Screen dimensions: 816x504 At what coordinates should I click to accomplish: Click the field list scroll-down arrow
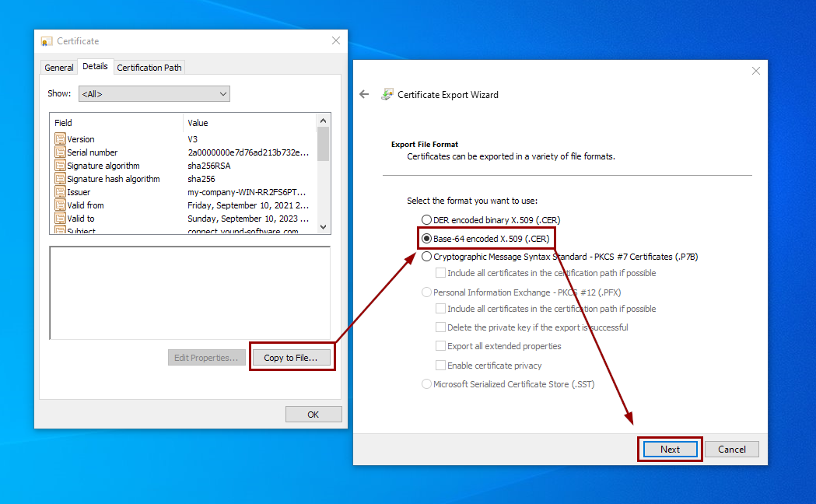coord(324,226)
